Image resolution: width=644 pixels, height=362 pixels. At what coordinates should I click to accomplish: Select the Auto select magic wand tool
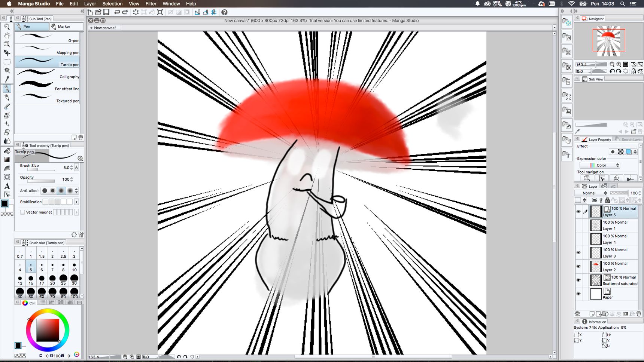7,70
